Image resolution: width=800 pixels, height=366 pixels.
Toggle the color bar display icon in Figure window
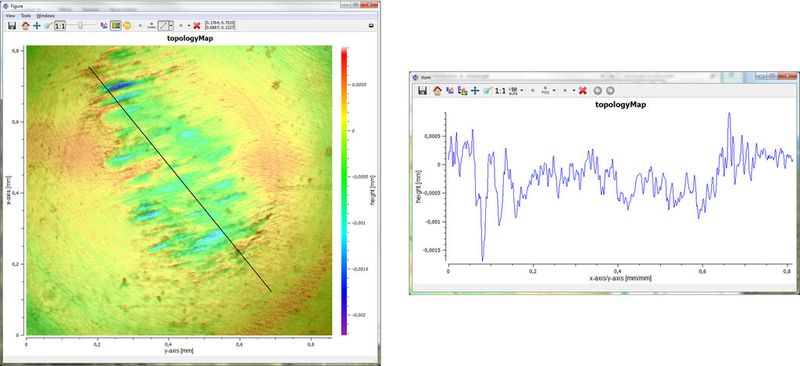[116, 26]
